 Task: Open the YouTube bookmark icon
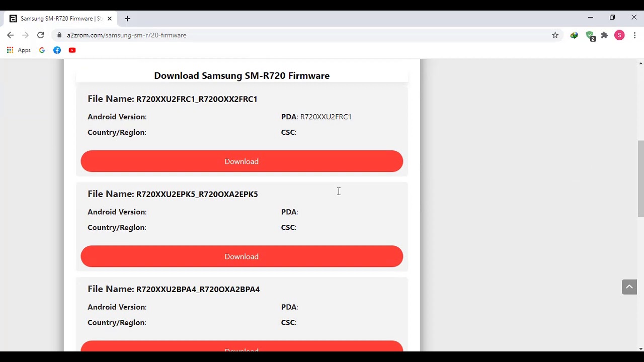[72, 50]
